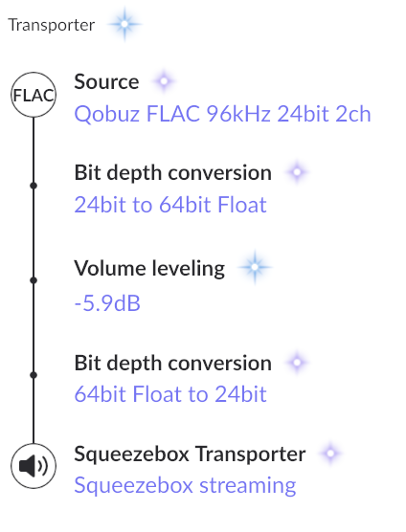
Task: Click the signal path node beside Volume leveling
Action: pos(34,280)
